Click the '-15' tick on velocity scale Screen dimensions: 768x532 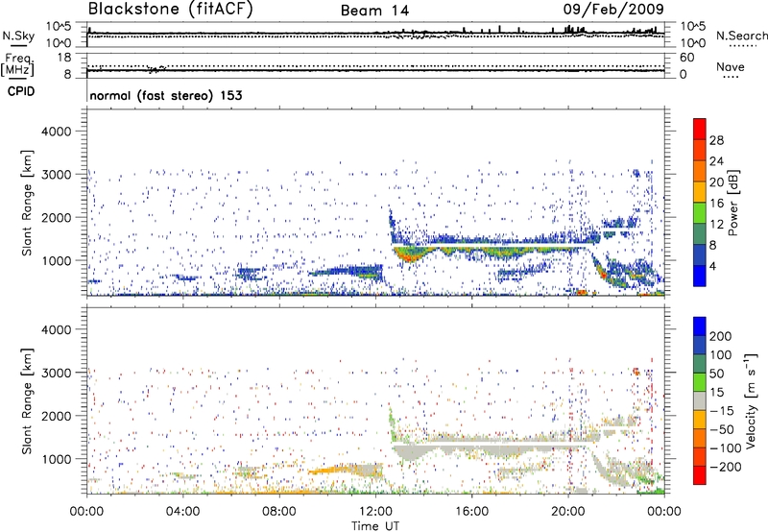tap(722, 410)
